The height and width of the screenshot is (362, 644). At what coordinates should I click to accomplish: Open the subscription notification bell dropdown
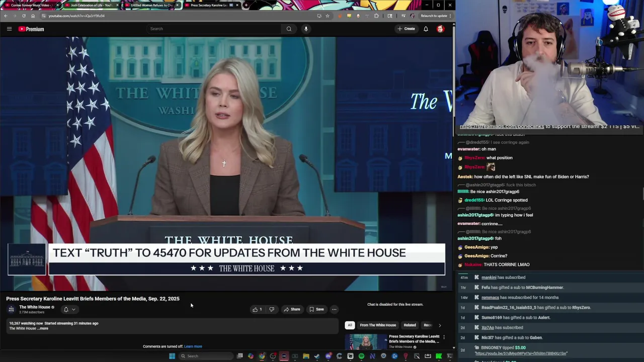coord(69,309)
